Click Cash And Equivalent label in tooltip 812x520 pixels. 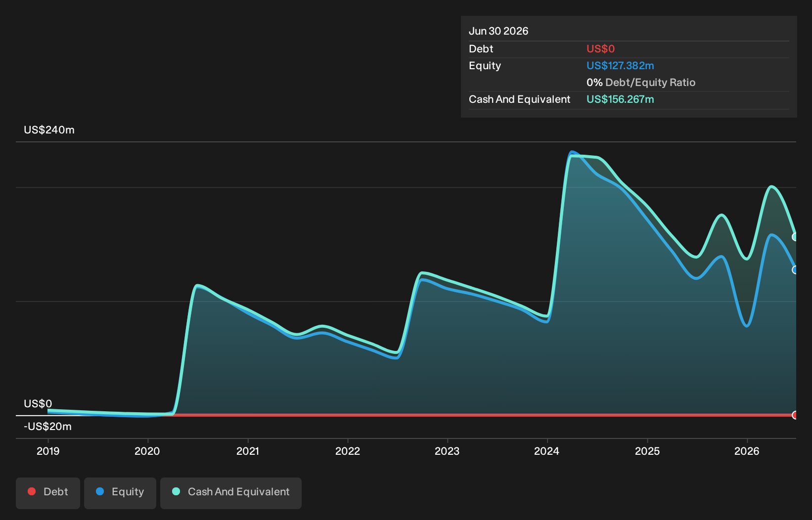coord(519,99)
